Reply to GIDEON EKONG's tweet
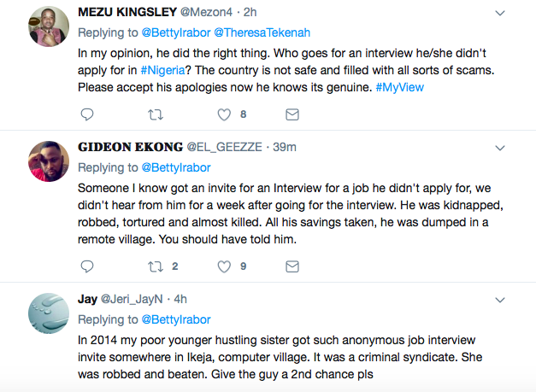This screenshot has width=536, height=392. coord(87,266)
